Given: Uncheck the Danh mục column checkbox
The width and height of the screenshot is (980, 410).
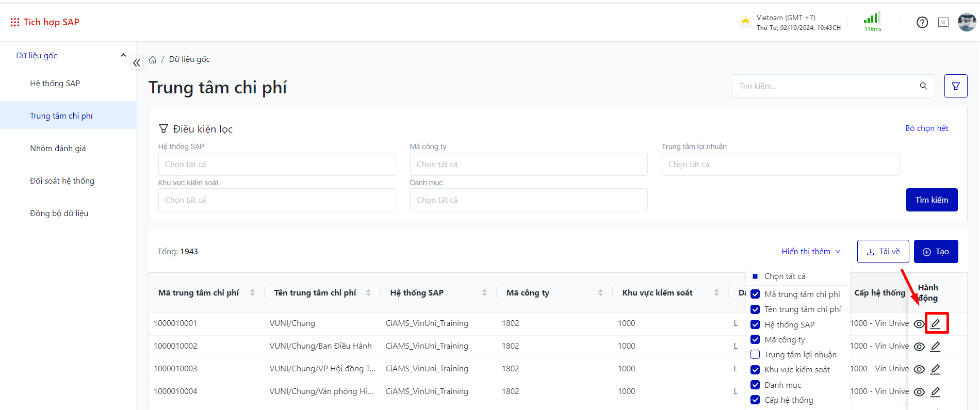Looking at the screenshot, I should point(755,385).
